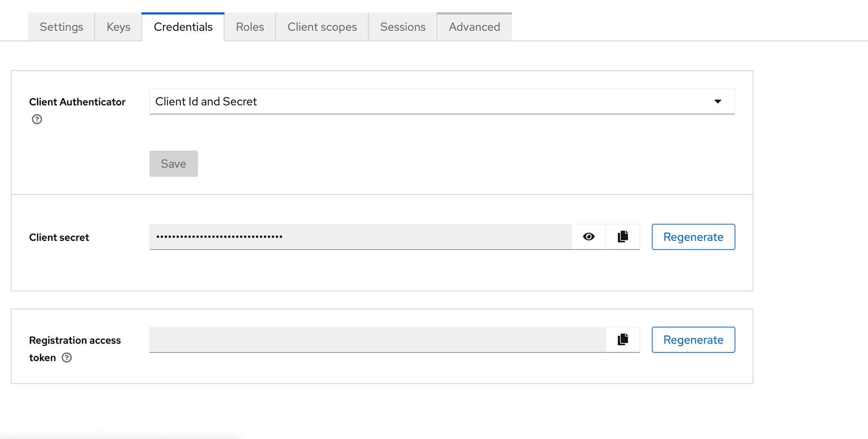Open the Client Authenticator help tooltip

[x=37, y=119]
